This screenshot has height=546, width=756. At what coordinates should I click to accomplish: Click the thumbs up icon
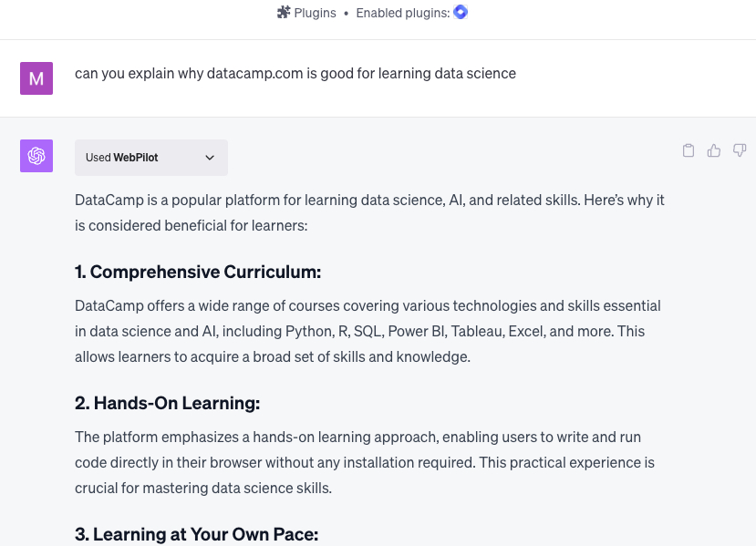714,150
